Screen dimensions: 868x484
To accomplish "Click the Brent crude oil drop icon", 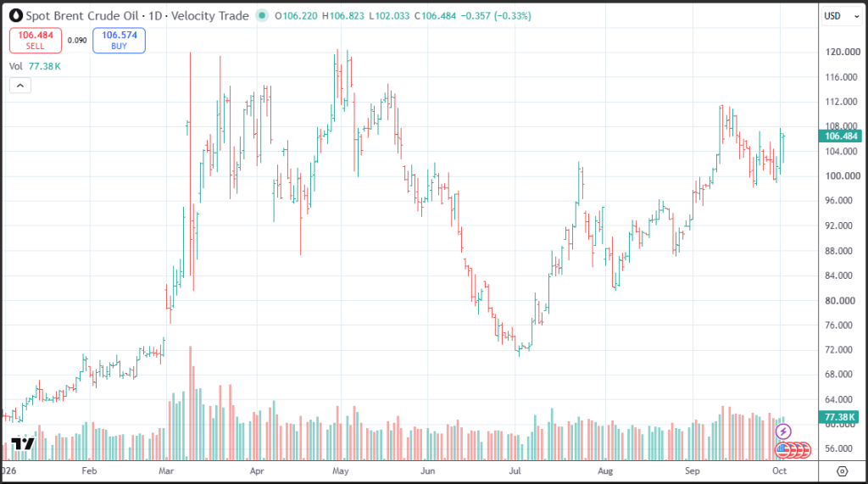I will (x=16, y=16).
